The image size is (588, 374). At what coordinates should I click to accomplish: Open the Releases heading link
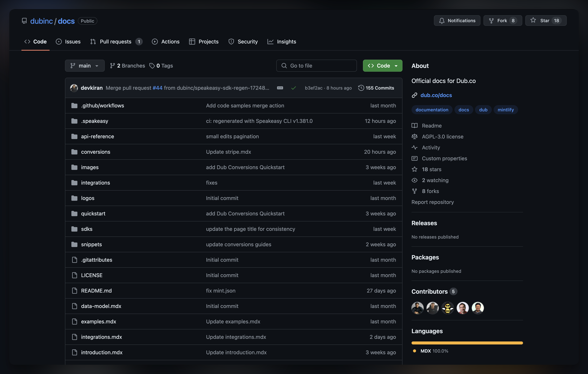point(424,223)
